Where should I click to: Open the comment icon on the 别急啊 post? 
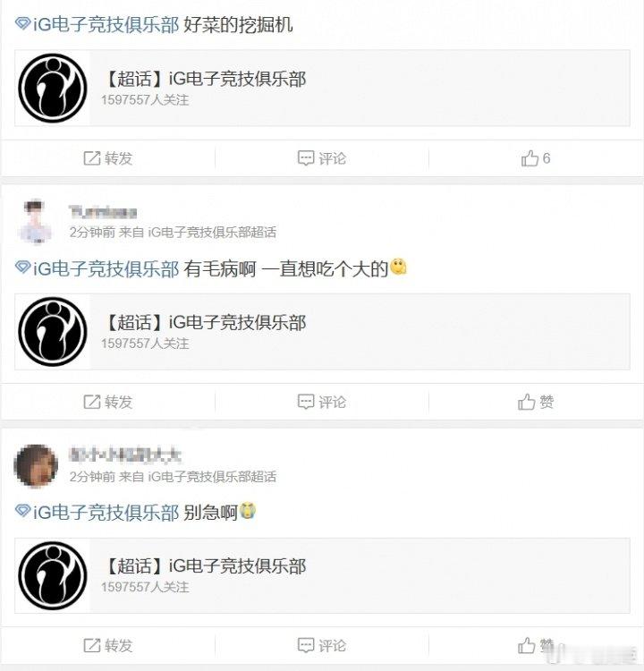306,645
